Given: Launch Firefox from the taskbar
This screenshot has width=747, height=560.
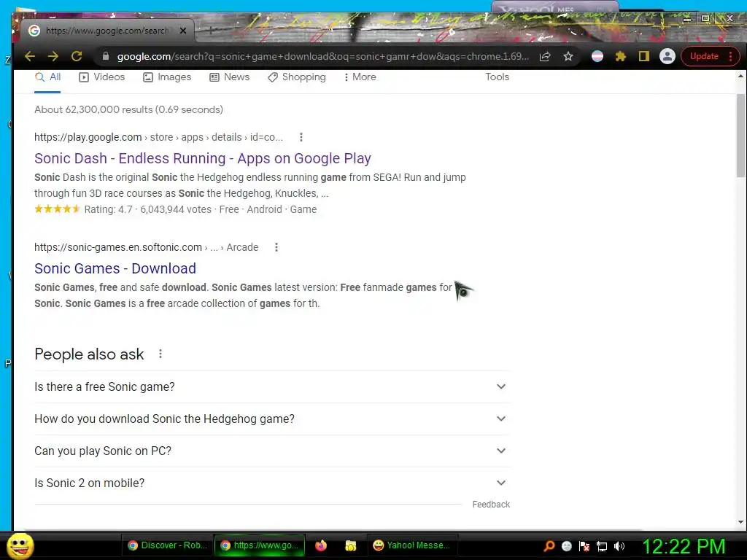Looking at the screenshot, I should (321, 545).
